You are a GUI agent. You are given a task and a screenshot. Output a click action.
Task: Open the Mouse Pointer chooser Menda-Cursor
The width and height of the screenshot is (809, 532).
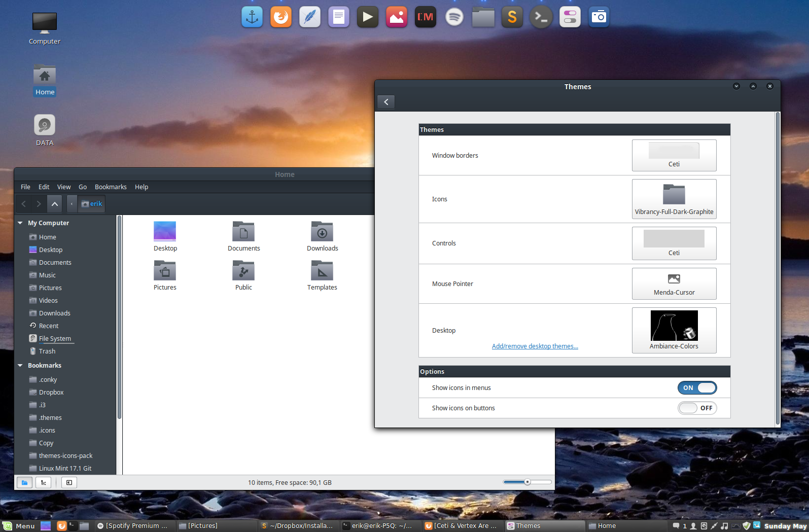pos(674,284)
